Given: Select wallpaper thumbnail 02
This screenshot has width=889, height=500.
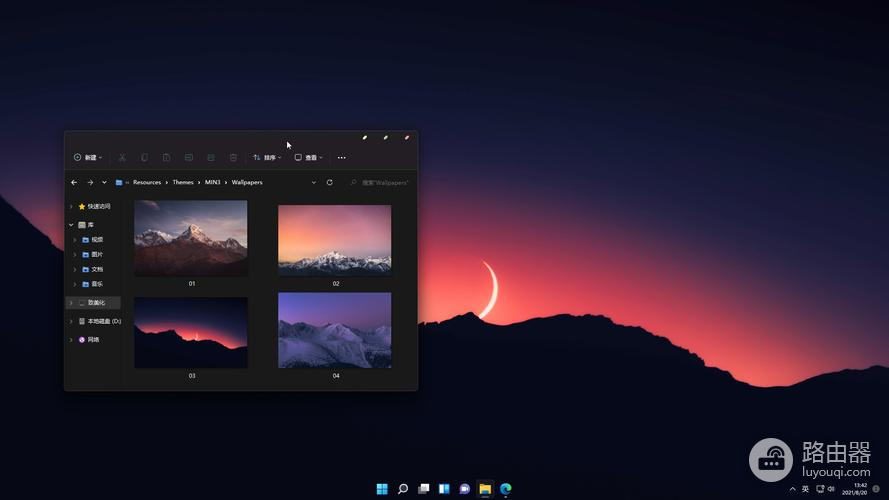Looking at the screenshot, I should (x=335, y=240).
